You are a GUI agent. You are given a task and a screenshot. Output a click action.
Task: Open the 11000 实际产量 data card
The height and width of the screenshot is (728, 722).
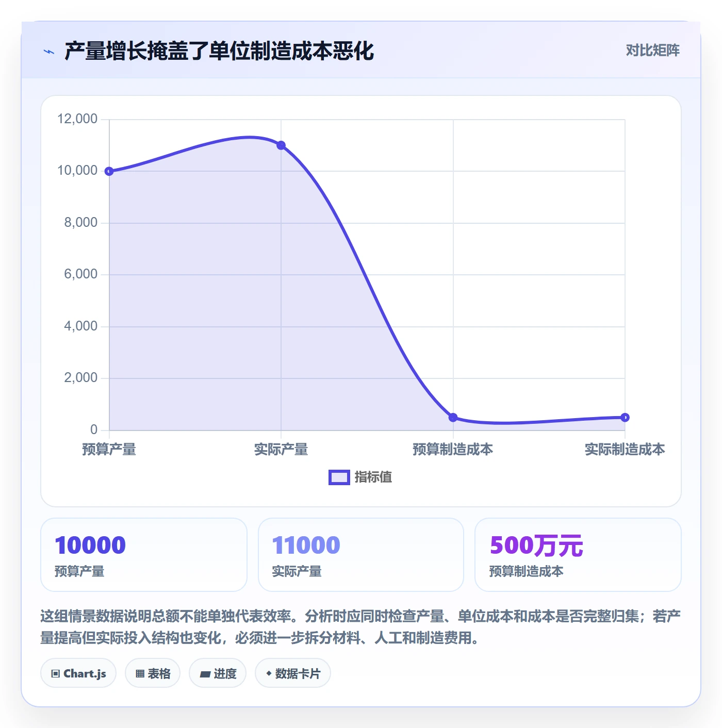(x=361, y=555)
